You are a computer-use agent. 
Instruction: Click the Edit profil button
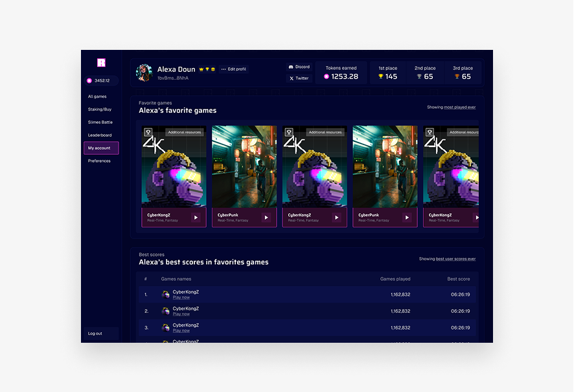tap(236, 69)
